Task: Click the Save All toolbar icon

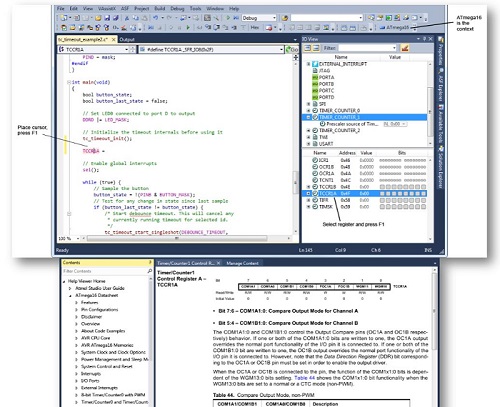Action: [x=115, y=18]
